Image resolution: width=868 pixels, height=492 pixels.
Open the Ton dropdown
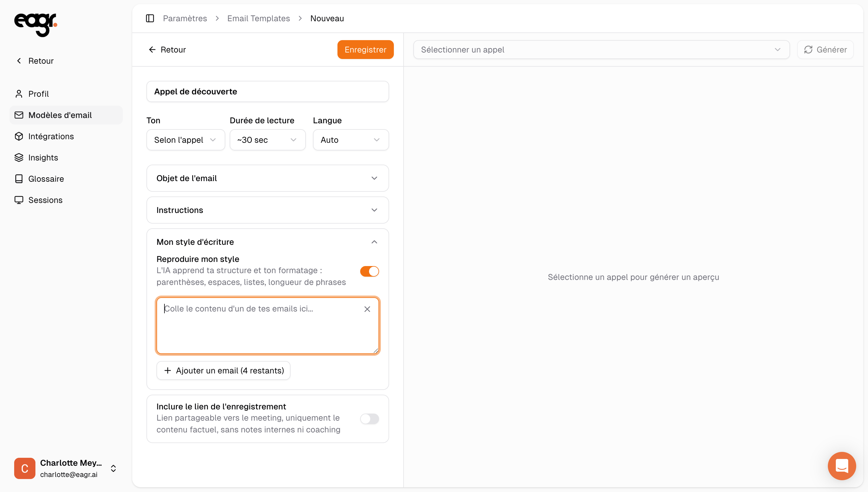185,140
